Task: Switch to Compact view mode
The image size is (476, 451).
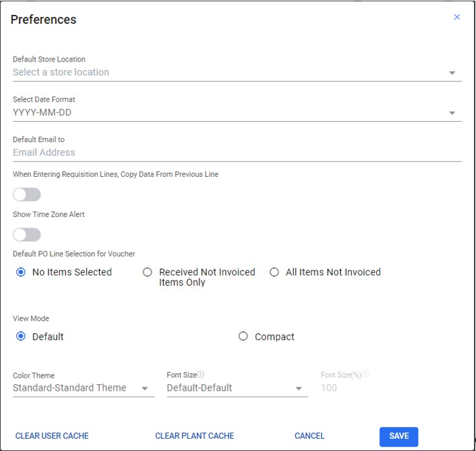Action: (244, 337)
